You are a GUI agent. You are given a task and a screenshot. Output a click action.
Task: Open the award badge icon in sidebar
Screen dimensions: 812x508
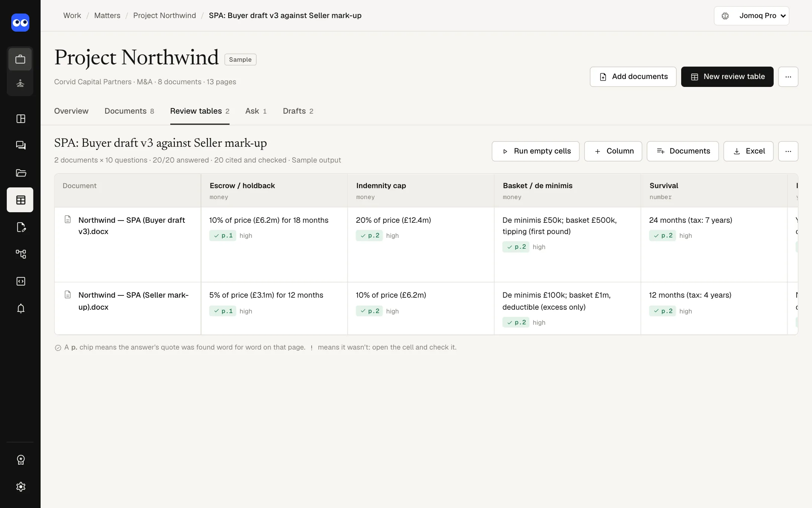click(21, 459)
